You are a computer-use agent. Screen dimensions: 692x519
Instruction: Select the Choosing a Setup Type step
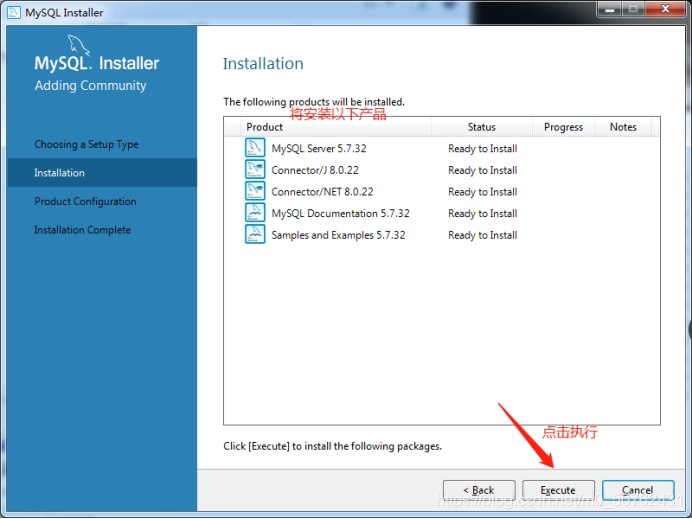tap(86, 144)
